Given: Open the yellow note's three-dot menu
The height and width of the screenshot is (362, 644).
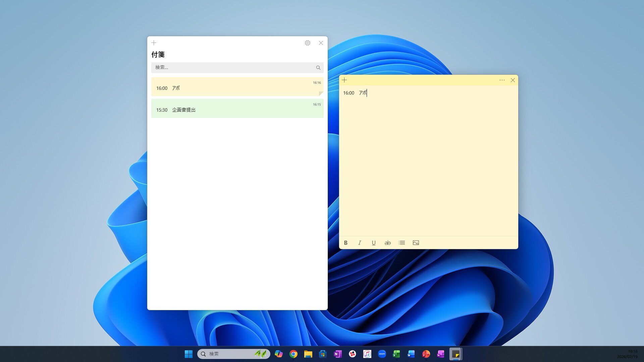Looking at the screenshot, I should (x=502, y=80).
